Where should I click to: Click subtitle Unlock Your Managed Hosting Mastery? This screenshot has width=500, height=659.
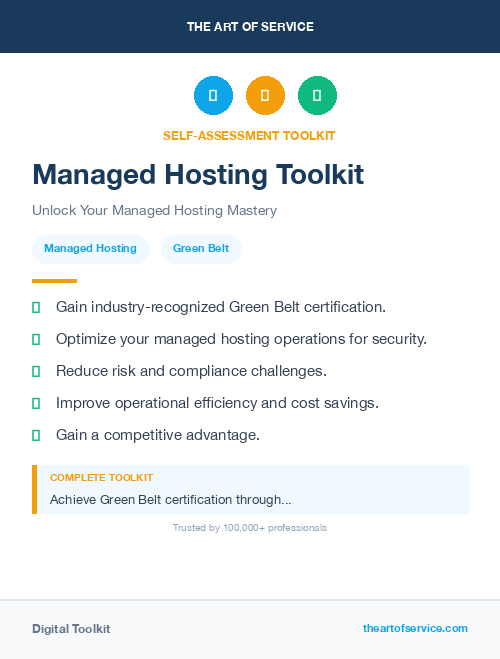pyautogui.click(x=155, y=210)
